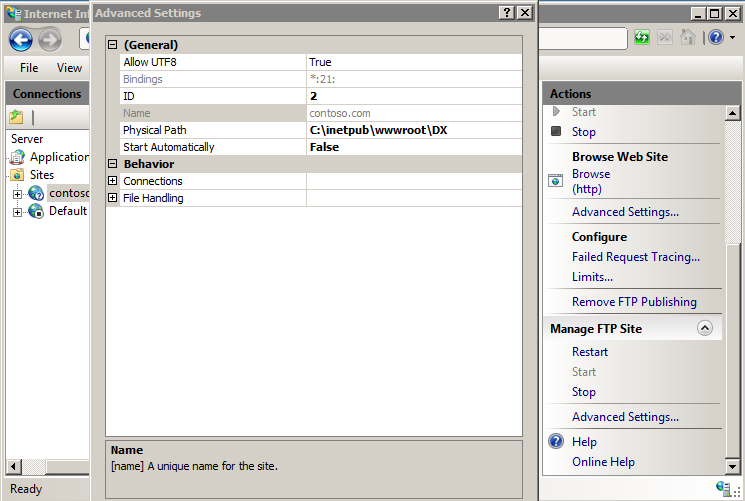This screenshot has height=501, width=745.
Task: Open the File menu
Action: (x=29, y=68)
